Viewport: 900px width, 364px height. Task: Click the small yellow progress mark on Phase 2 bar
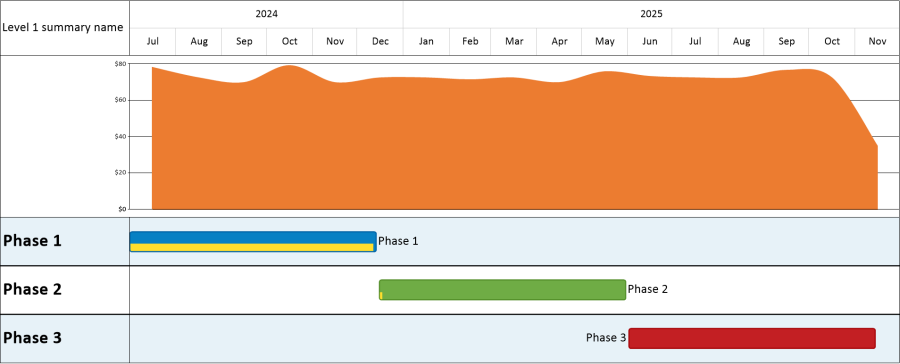click(381, 295)
